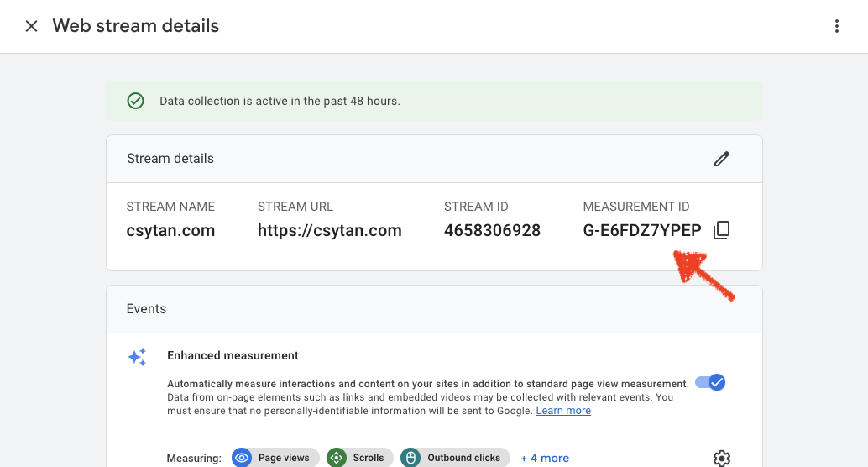868x467 pixels.
Task: Click the MEASUREMENT ID label
Action: pyautogui.click(x=636, y=207)
